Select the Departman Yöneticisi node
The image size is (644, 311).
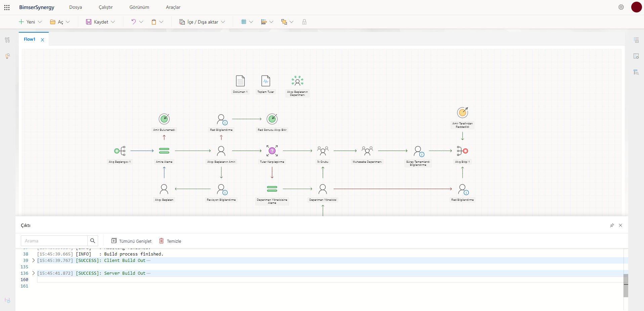pos(323,189)
